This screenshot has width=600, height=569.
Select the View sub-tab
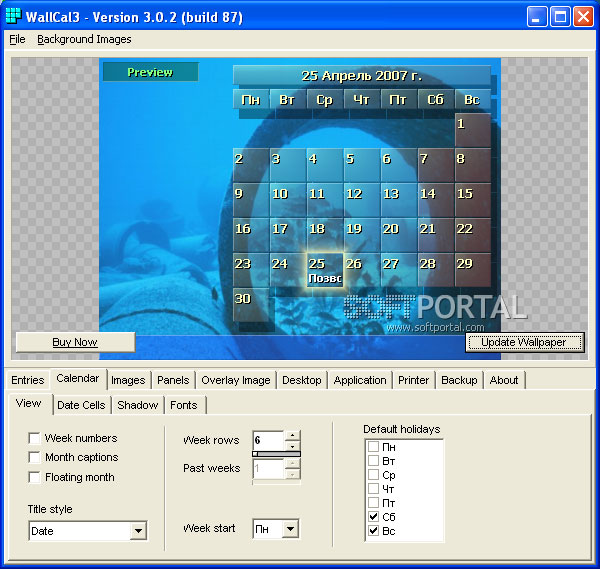29,403
